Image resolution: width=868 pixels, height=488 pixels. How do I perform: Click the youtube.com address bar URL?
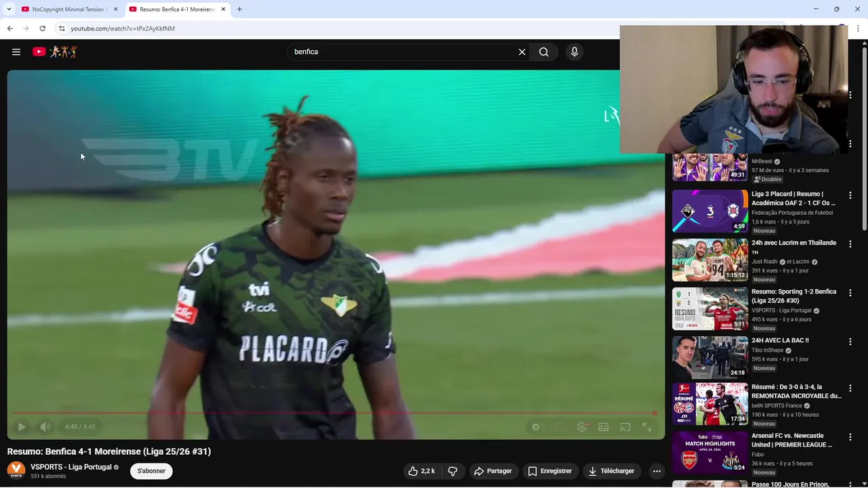pos(123,28)
